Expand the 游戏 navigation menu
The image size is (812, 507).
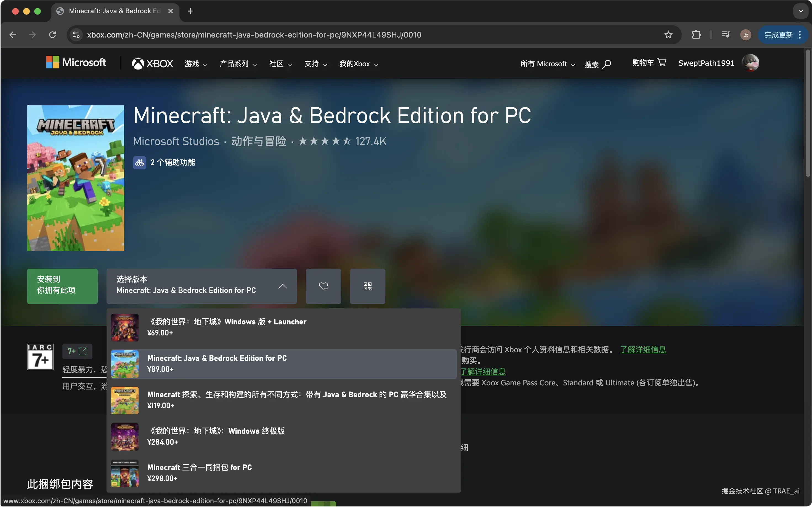[196, 64]
